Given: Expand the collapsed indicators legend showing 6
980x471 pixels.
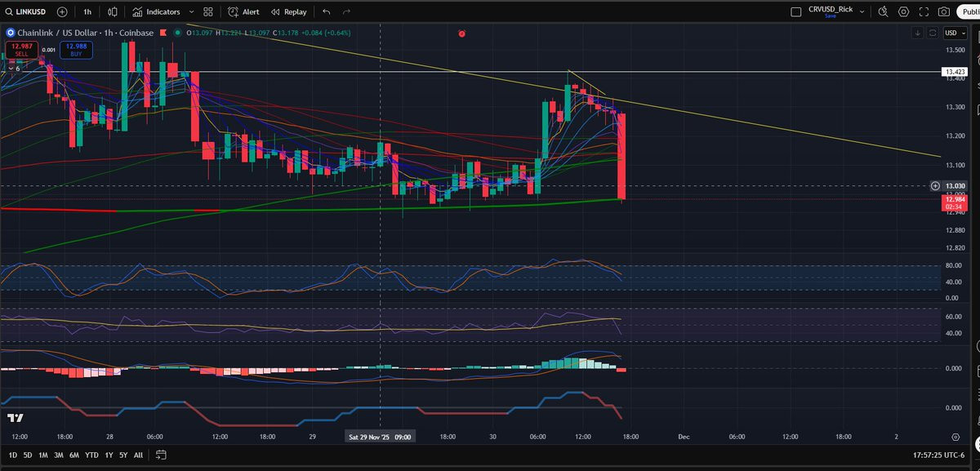Looking at the screenshot, I should [12, 68].
